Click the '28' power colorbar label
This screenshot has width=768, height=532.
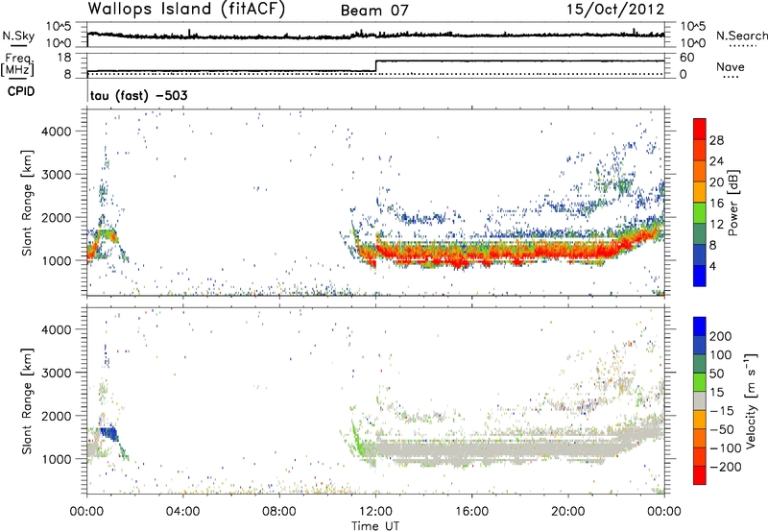(x=716, y=140)
